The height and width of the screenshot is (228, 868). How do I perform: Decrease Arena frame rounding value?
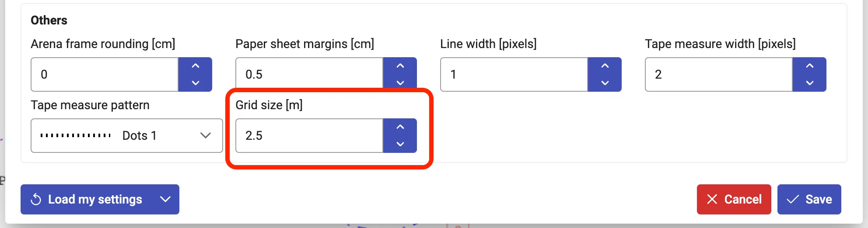click(196, 83)
